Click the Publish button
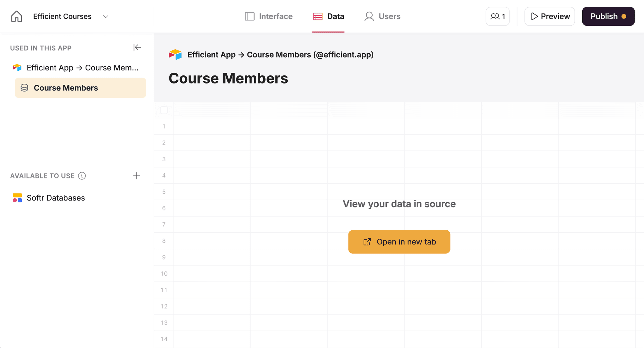The width and height of the screenshot is (644, 348). click(x=608, y=16)
